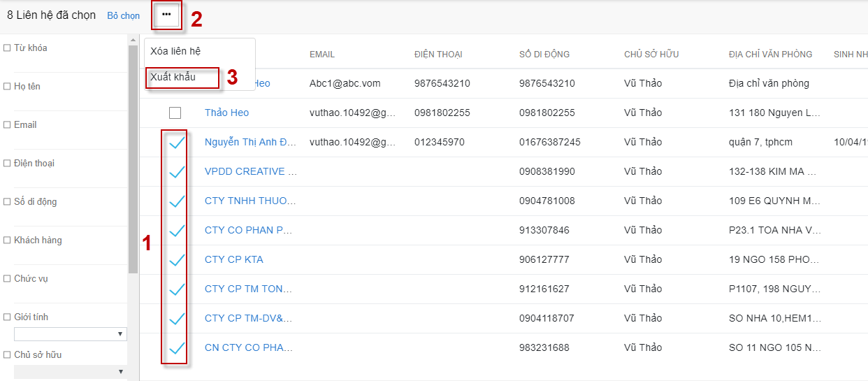The width and height of the screenshot is (868, 381).
Task: Uncheck the VPDD CREATIVE row checkmark
Action: pos(176,172)
